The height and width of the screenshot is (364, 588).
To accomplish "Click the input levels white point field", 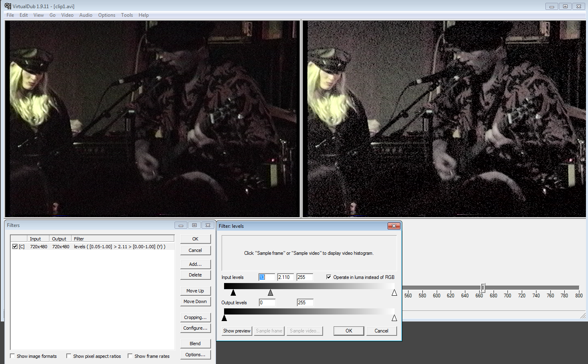I will pyautogui.click(x=305, y=277).
